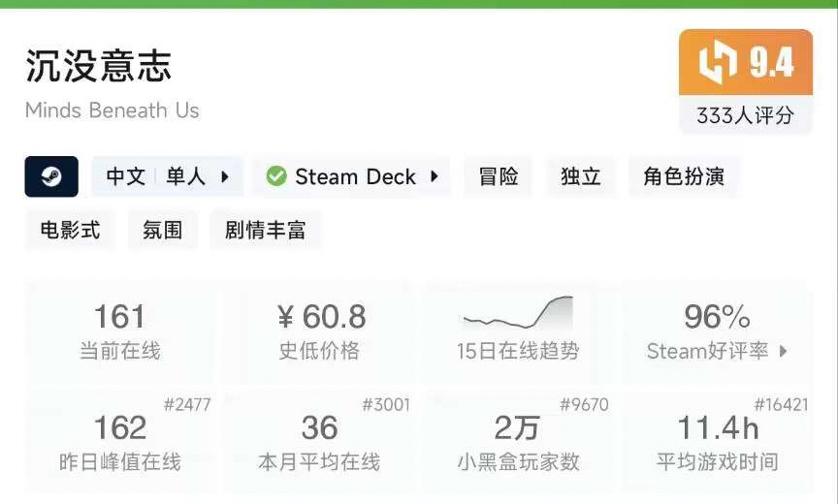Screen dimensions: 838x504
Task: Click the green Steam Deck verified checkmark
Action: (276, 176)
